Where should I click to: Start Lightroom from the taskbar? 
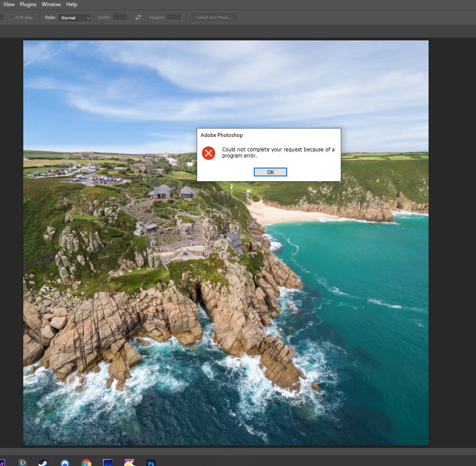(x=21, y=462)
